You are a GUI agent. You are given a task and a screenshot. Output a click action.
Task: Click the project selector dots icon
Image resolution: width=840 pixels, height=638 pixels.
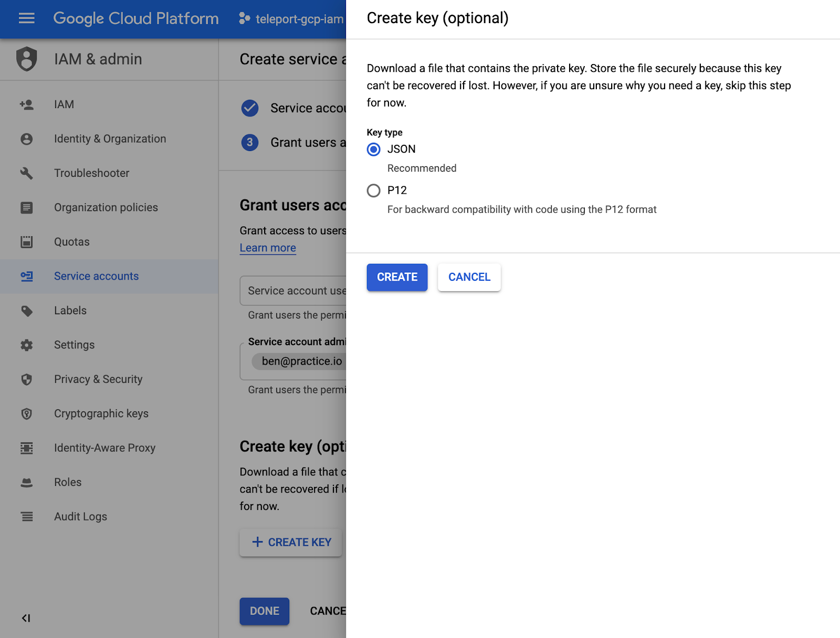[244, 19]
